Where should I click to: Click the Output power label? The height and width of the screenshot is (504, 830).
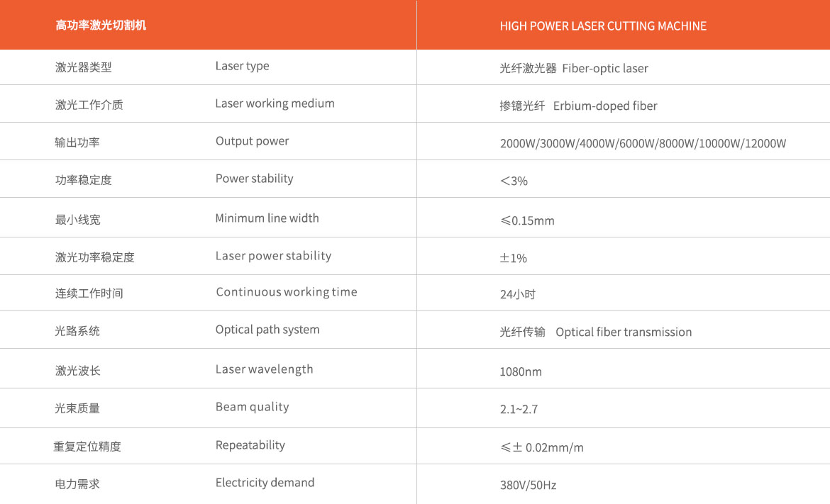click(x=252, y=141)
